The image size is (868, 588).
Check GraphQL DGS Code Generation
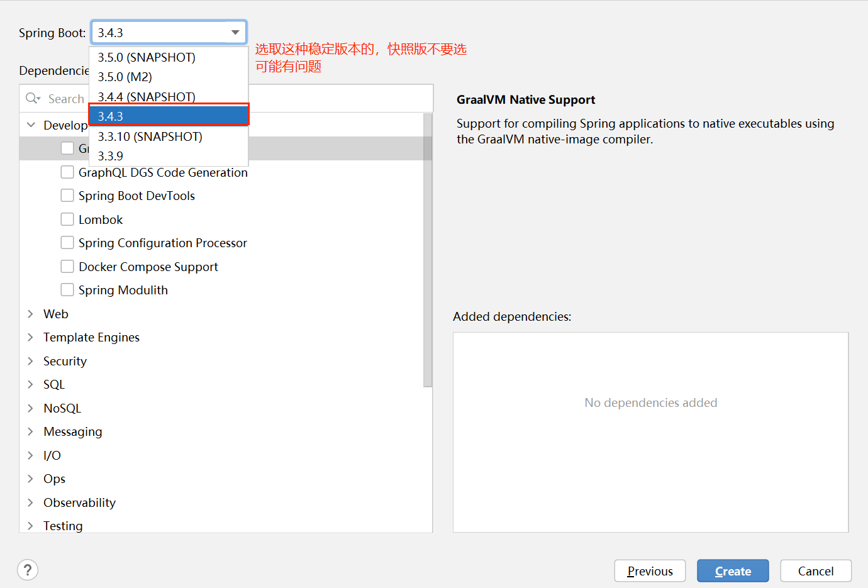tap(67, 172)
